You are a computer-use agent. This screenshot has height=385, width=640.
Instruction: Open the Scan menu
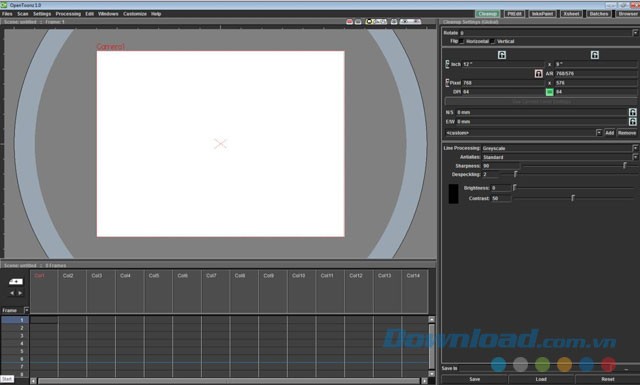23,14
